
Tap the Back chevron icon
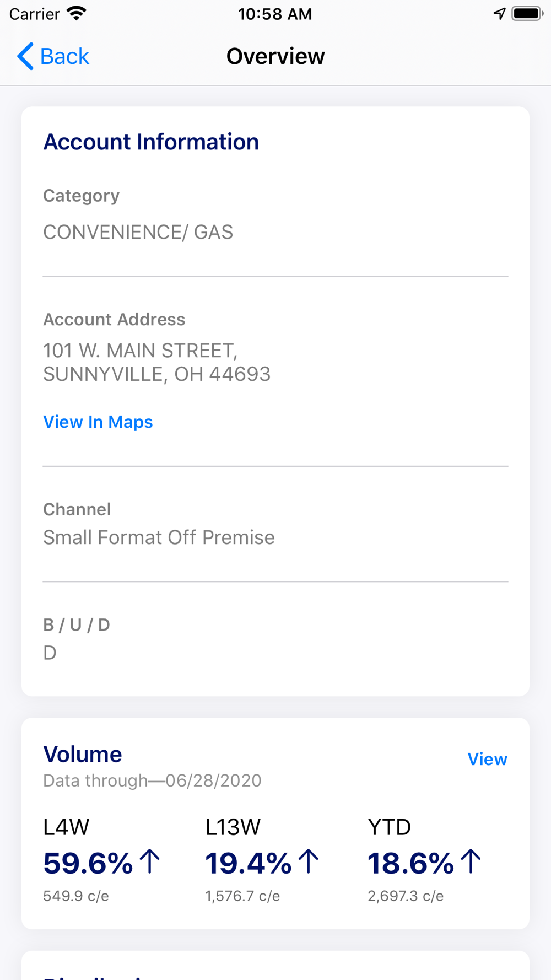pos(25,56)
